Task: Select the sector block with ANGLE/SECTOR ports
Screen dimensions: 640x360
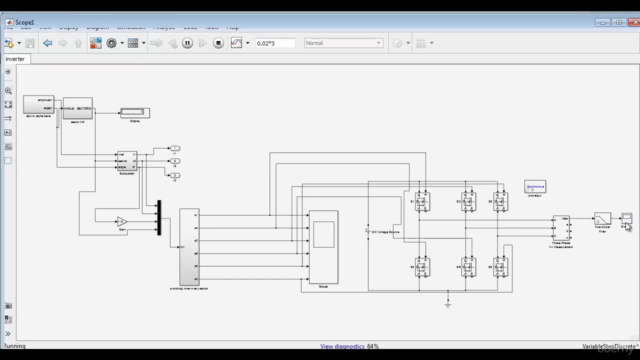Action: [78, 108]
